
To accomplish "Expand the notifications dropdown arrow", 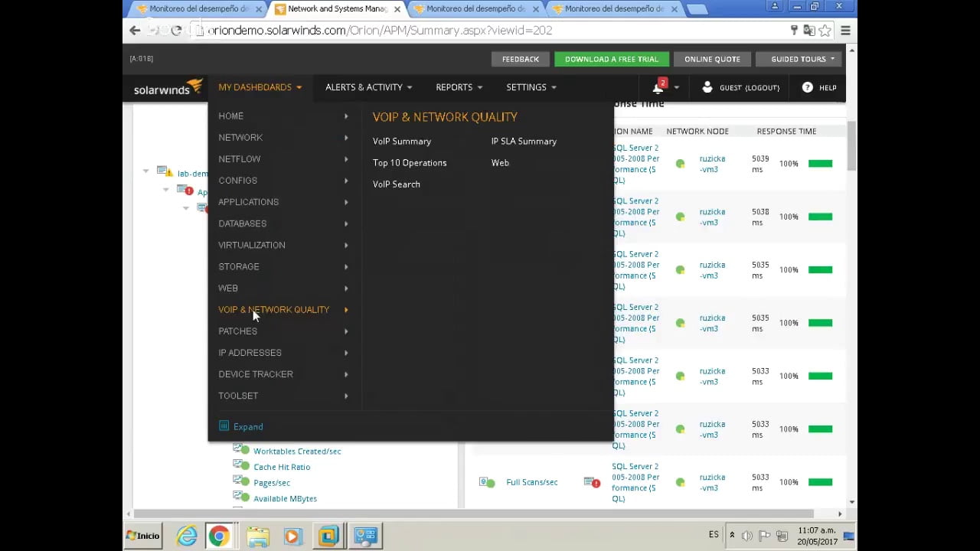I will pos(676,87).
